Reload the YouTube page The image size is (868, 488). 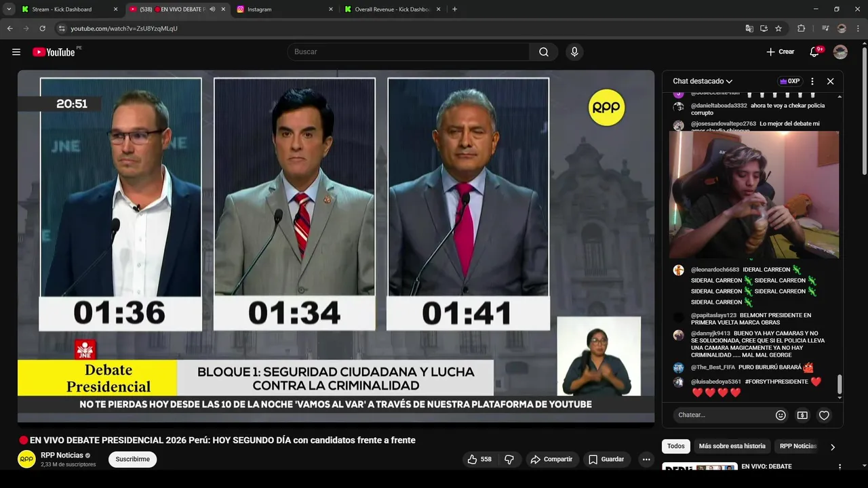pos(42,28)
